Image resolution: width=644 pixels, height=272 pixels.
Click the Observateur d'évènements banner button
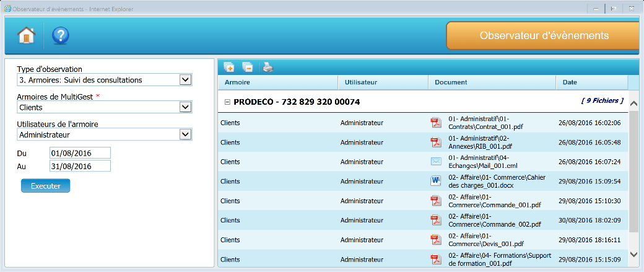click(x=544, y=36)
